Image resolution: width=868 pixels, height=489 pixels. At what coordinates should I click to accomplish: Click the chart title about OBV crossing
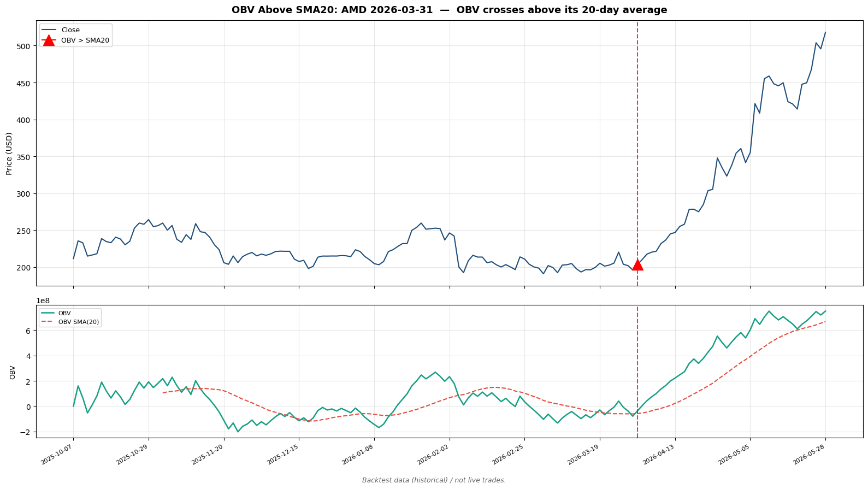[449, 10]
